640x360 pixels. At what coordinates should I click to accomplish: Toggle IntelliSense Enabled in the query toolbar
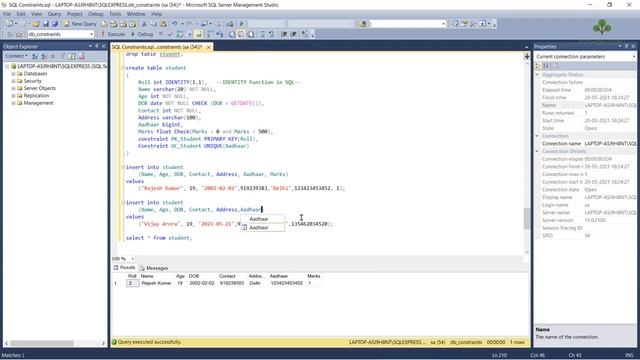pos(198,34)
